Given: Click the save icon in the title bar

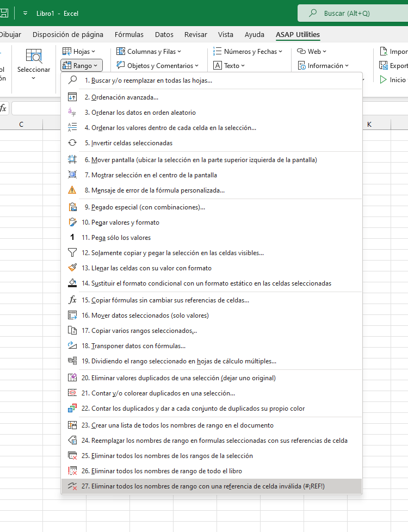Looking at the screenshot, I should tap(4, 13).
